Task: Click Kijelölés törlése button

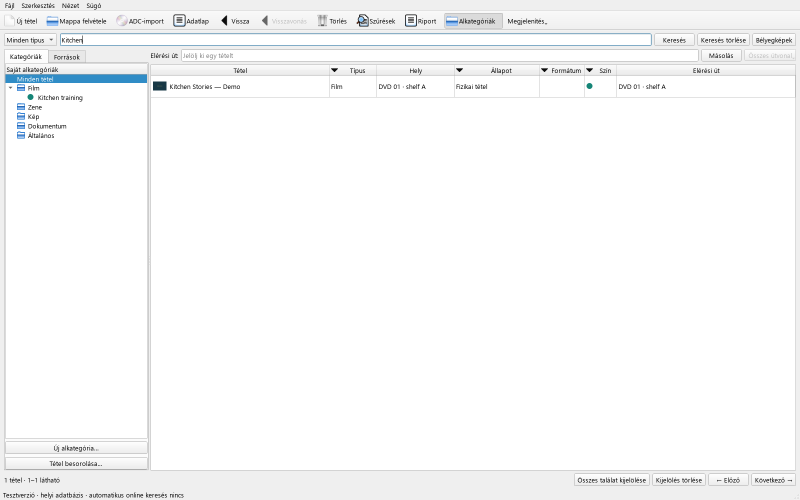Action: (679, 480)
